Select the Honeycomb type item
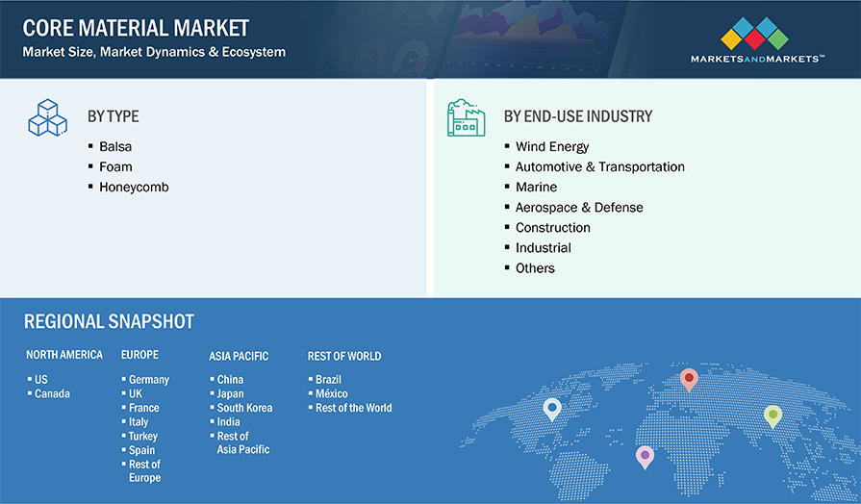Screen dimensions: 861x504 pyautogui.click(x=134, y=187)
